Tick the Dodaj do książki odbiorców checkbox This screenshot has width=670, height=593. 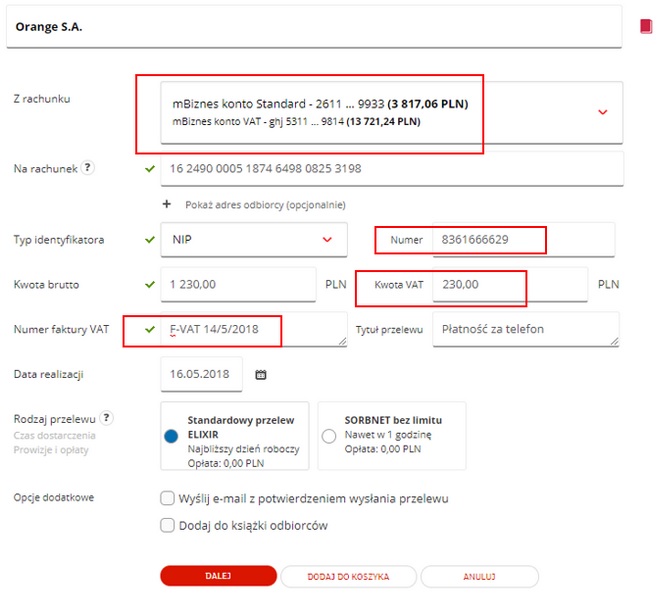tap(167, 525)
